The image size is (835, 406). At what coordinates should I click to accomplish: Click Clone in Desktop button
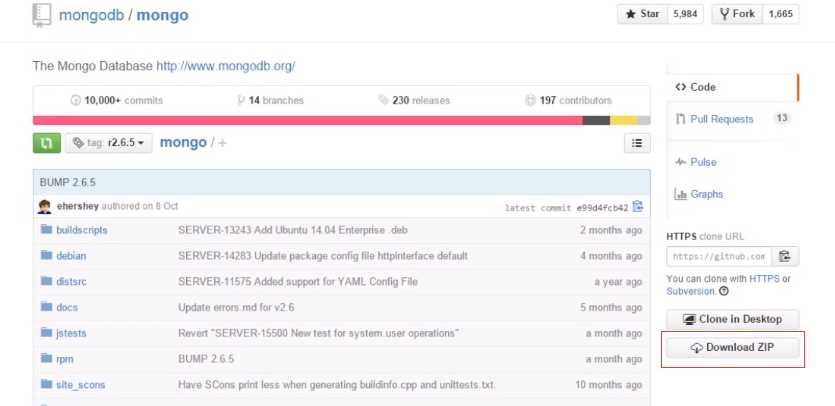(x=733, y=319)
